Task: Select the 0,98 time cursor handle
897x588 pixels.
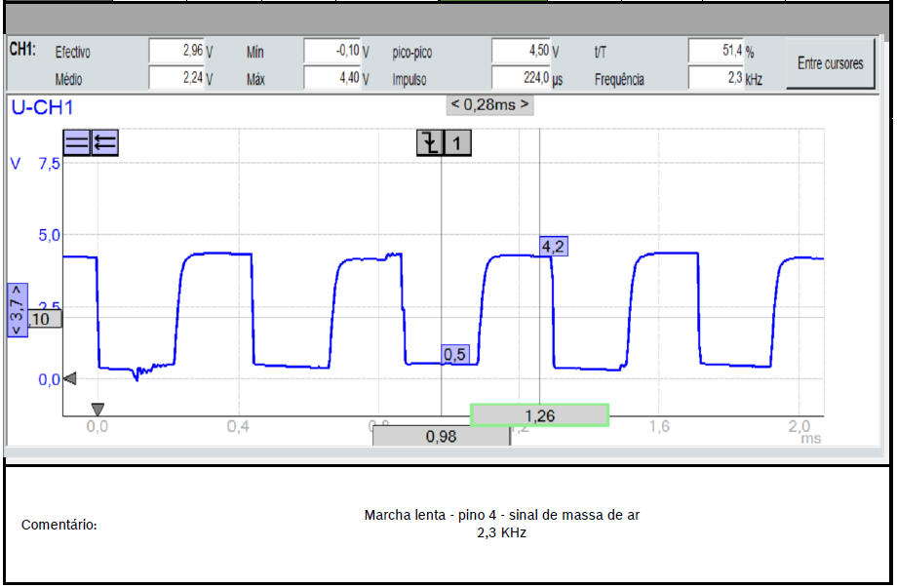Action: click(441, 437)
